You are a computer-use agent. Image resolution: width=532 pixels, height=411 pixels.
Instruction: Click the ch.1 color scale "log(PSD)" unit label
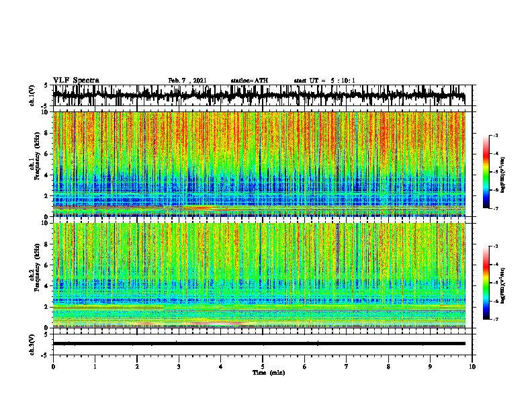[x=503, y=175]
